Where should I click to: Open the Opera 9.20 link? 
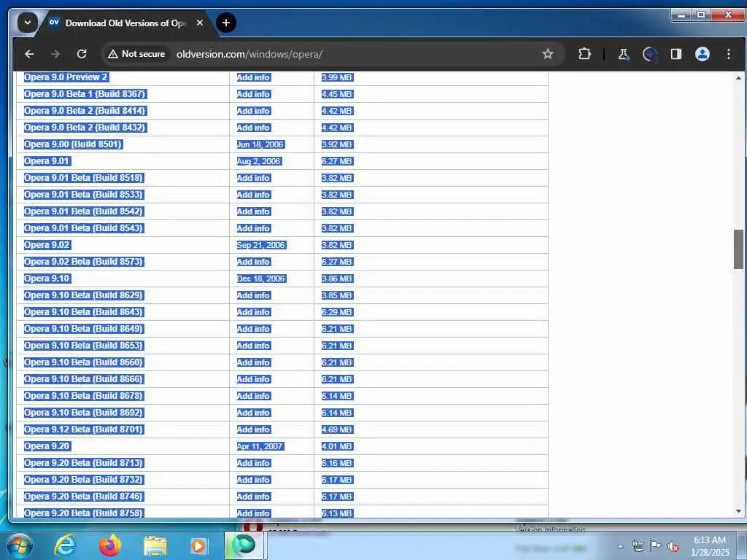pos(47,446)
